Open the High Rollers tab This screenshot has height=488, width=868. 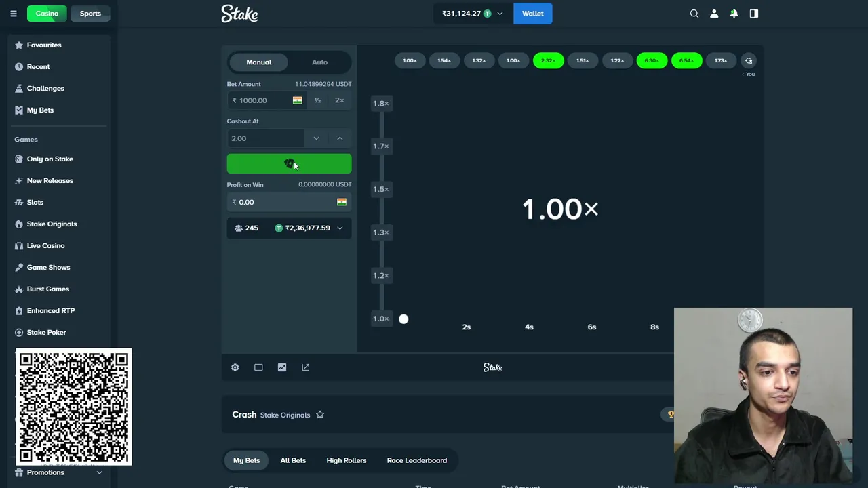click(346, 460)
